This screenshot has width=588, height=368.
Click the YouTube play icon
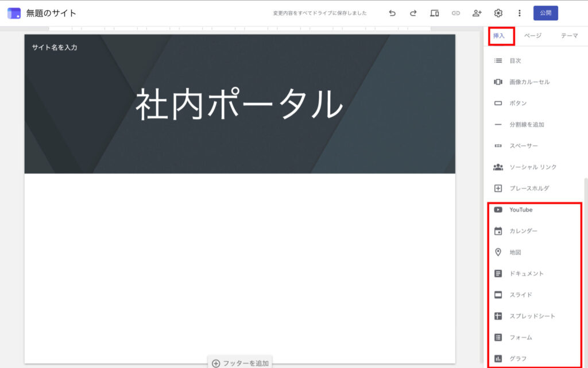(x=498, y=209)
